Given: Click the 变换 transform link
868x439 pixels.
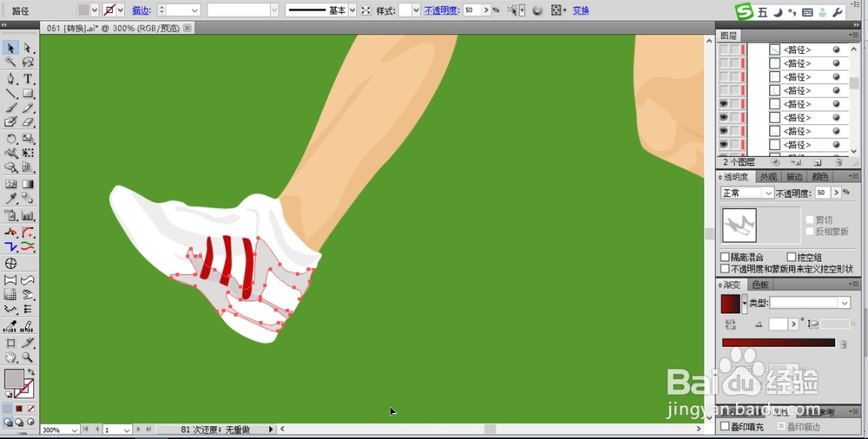Looking at the screenshot, I should pyautogui.click(x=581, y=10).
